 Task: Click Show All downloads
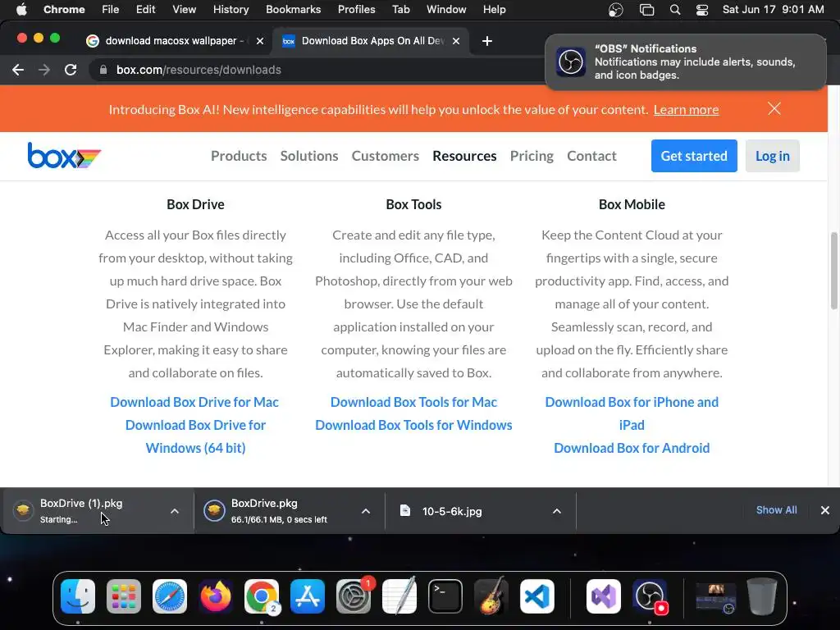tap(776, 510)
